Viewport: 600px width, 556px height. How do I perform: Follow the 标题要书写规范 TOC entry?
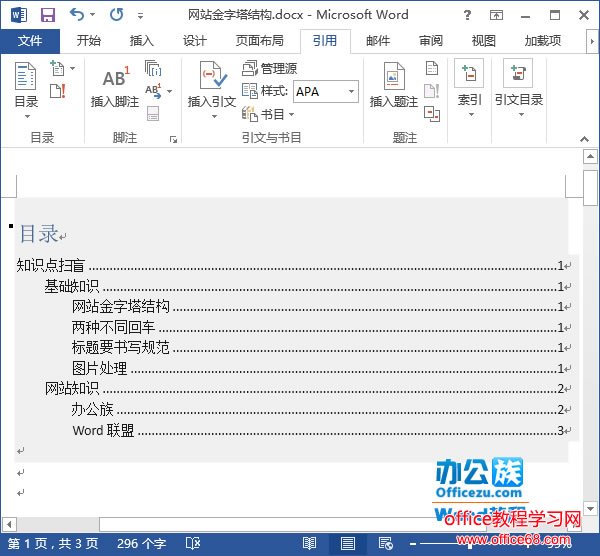(x=321, y=347)
